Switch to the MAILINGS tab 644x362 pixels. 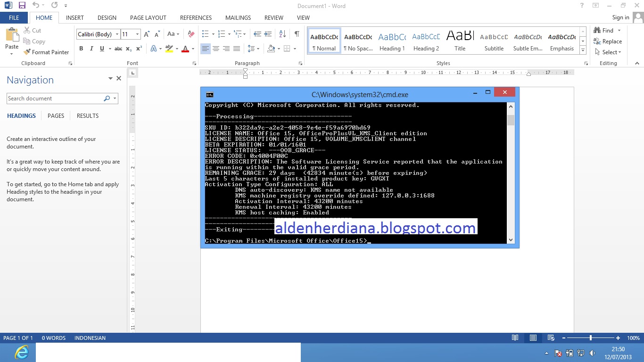click(238, 17)
